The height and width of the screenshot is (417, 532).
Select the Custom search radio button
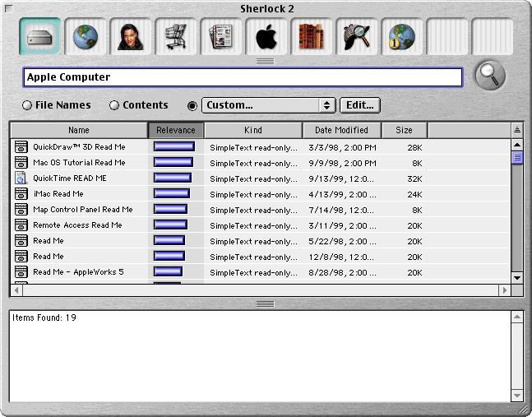(x=192, y=106)
